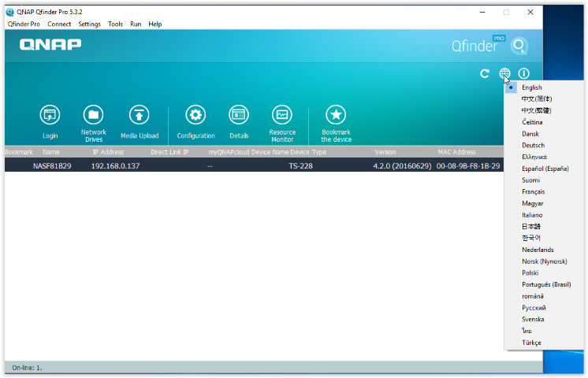
Task: Select Français in the language menu
Action: [x=533, y=191]
